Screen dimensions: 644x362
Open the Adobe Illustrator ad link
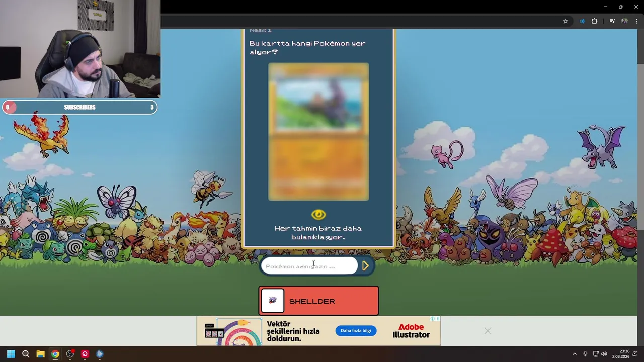coord(411,331)
